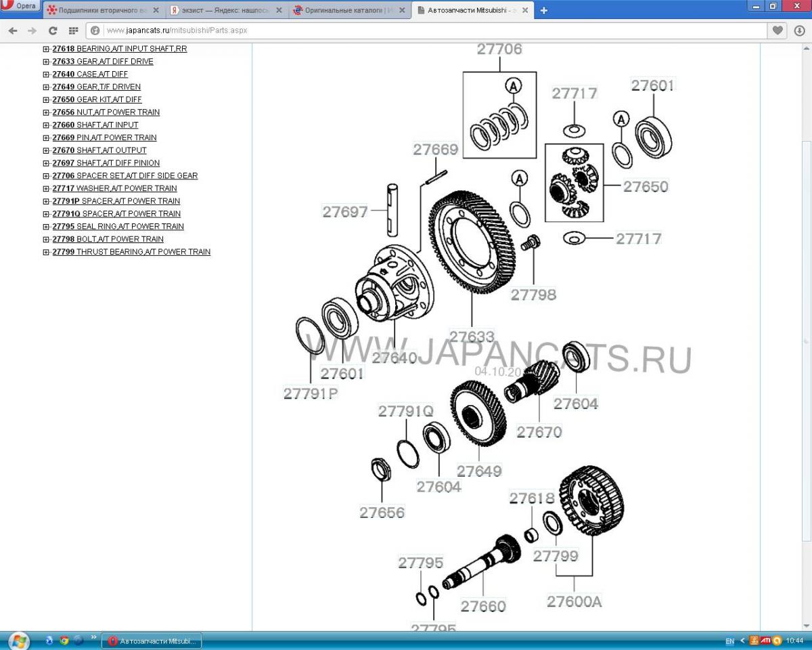Open link 27791Q SPACER,A/T POWER TRAIN
The width and height of the screenshot is (812, 650).
pos(116,214)
